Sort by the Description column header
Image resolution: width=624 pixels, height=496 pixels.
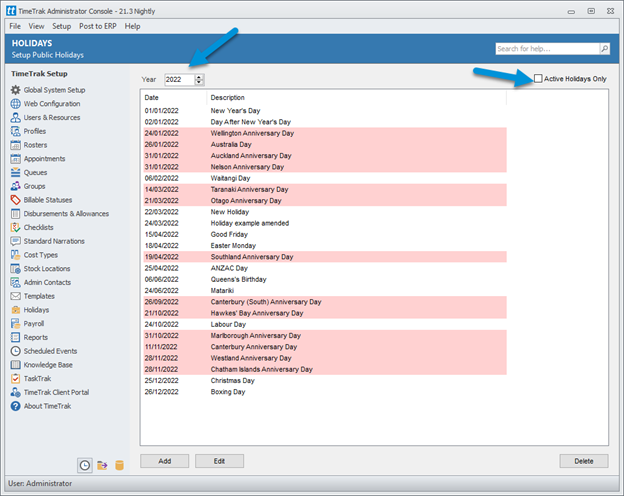[356, 98]
